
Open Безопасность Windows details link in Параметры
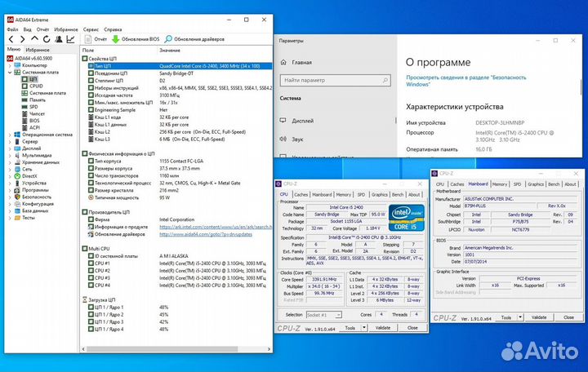465,81
